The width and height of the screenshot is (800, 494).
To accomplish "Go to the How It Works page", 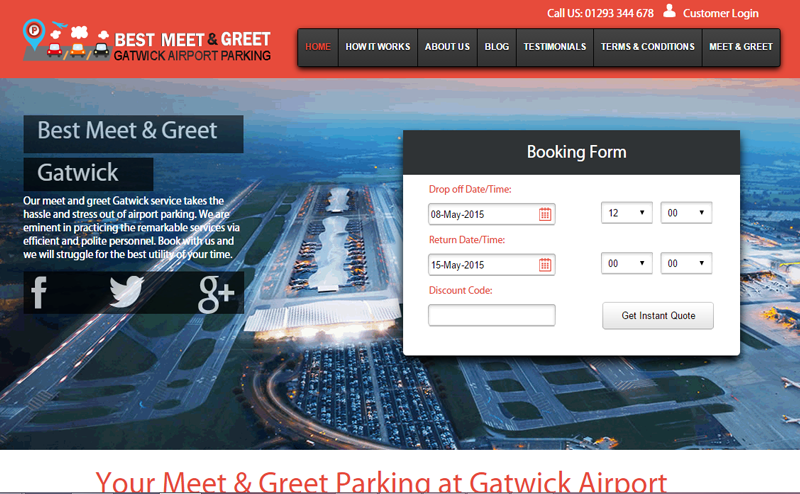I will coord(378,47).
